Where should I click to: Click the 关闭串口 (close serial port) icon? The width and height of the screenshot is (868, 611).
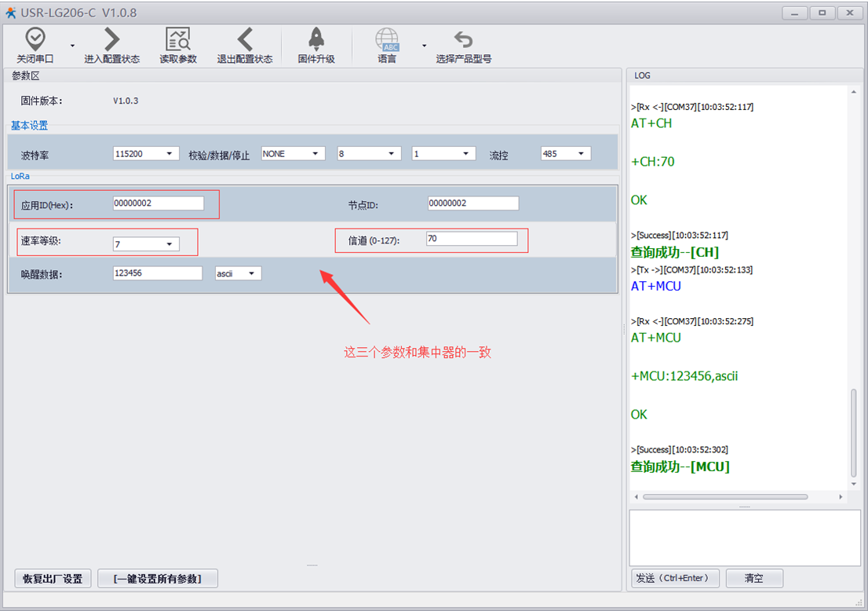click(x=35, y=39)
